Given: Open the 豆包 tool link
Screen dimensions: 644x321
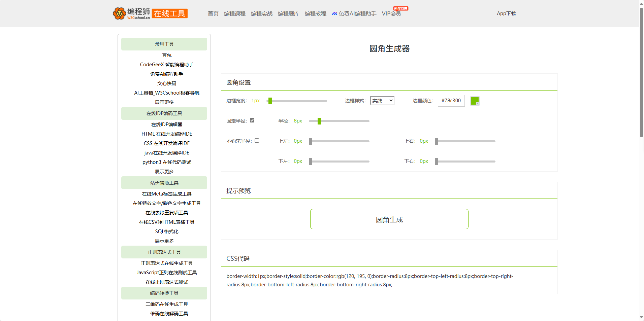Looking at the screenshot, I should click(x=167, y=55).
